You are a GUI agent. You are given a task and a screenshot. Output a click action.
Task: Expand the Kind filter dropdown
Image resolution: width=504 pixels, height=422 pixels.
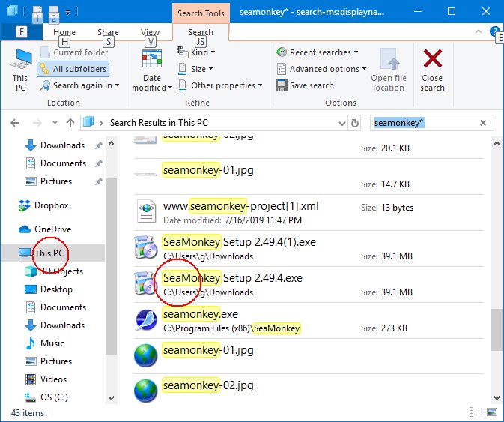point(196,52)
